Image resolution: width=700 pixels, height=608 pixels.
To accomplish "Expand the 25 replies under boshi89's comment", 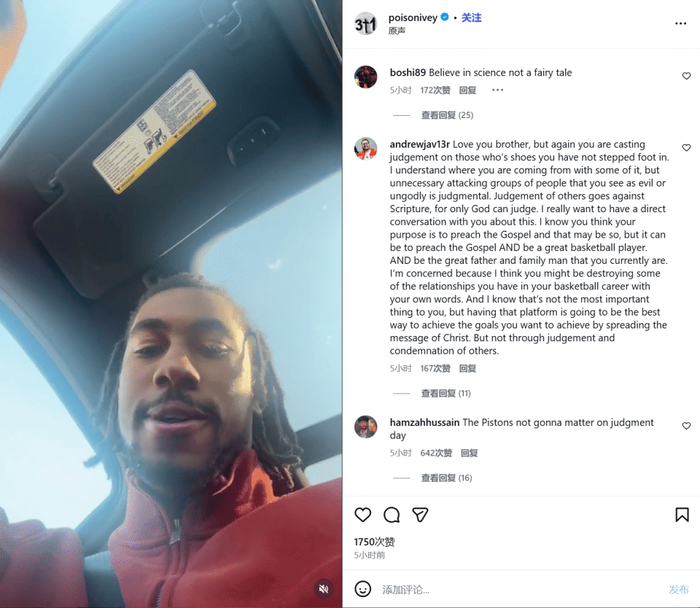I will pyautogui.click(x=447, y=115).
